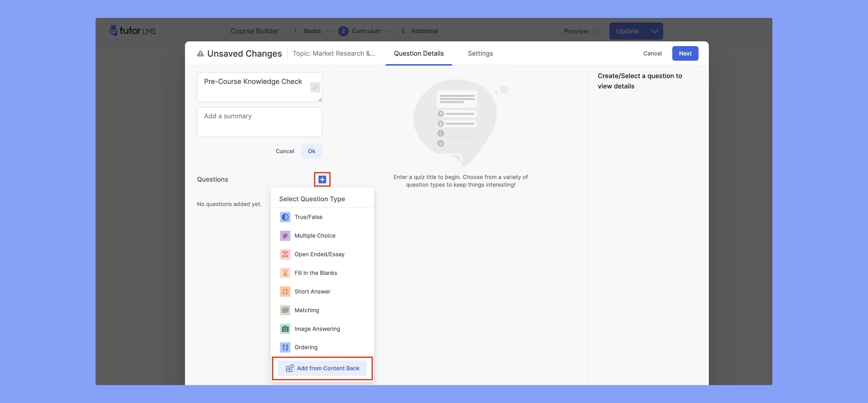Click the Topic: Market Research label
The height and width of the screenshot is (403, 868).
[x=334, y=54]
